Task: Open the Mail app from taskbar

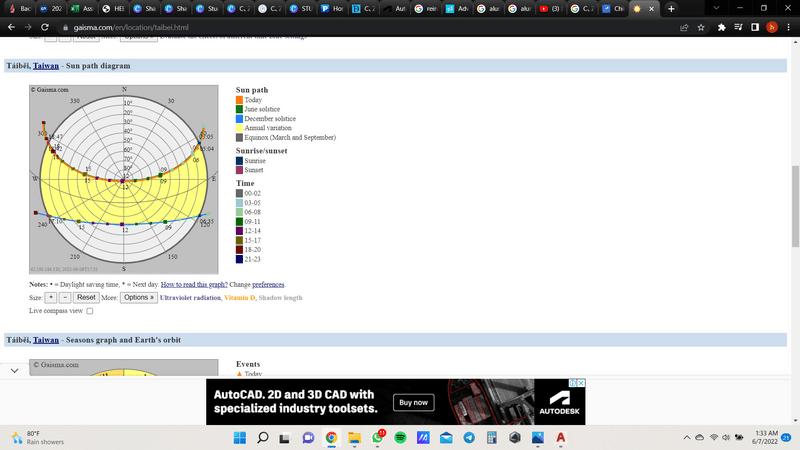Action: [x=446, y=437]
